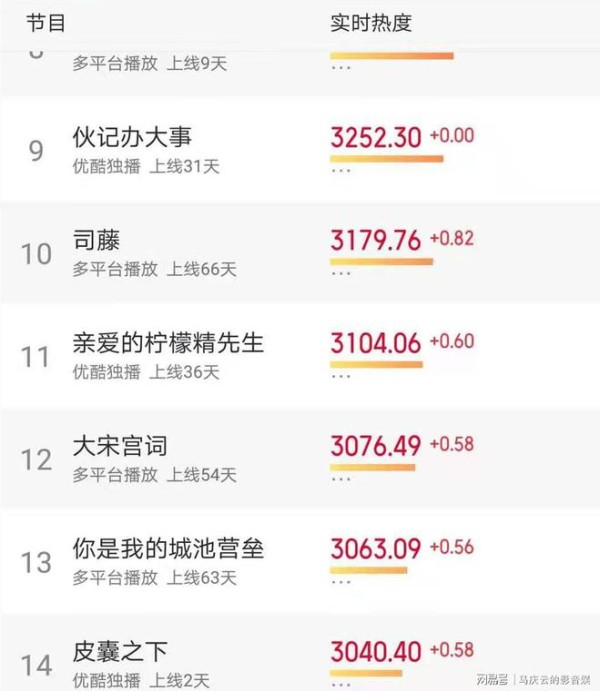
Task: Expand three-dot menu under 3063.09
Action: click(x=341, y=582)
